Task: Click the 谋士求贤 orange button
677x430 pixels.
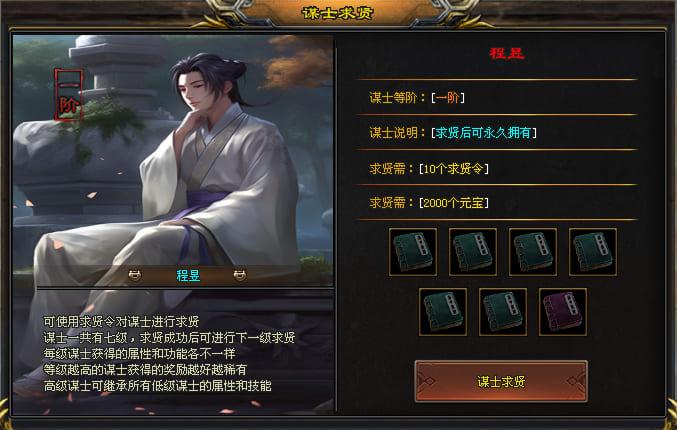Action: [x=501, y=382]
